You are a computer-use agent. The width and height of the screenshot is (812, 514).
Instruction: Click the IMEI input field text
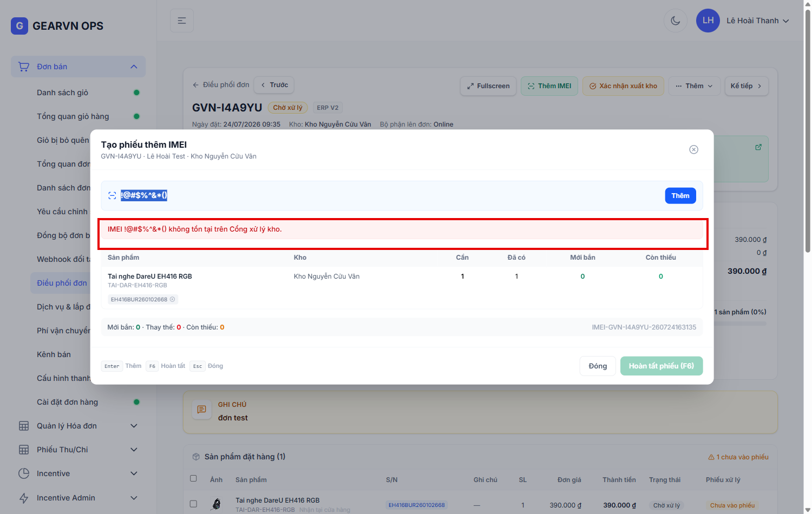click(x=144, y=195)
